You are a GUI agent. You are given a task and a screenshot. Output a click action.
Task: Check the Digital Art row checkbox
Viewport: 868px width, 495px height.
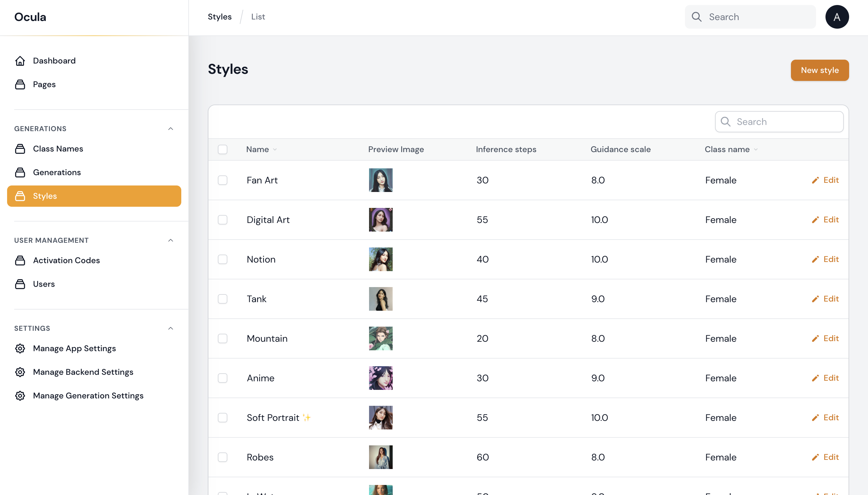[223, 220]
